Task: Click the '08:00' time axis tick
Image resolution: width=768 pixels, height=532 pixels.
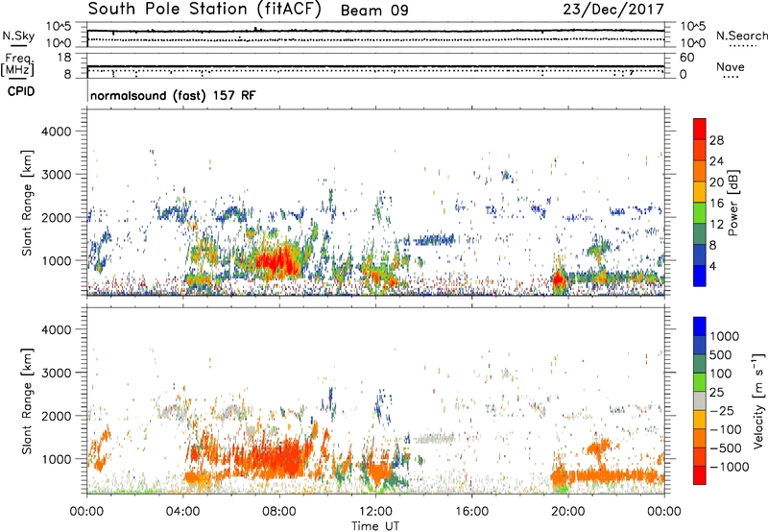Action: click(279, 512)
